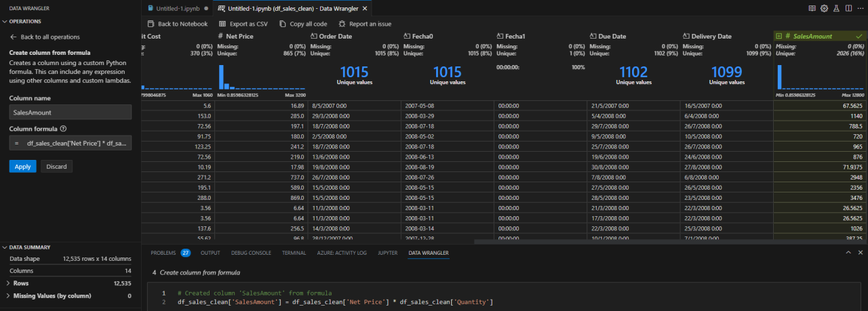Viewport: 868px width, 311px height.
Task: Close the bottom panel with X
Action: pyautogui.click(x=861, y=253)
